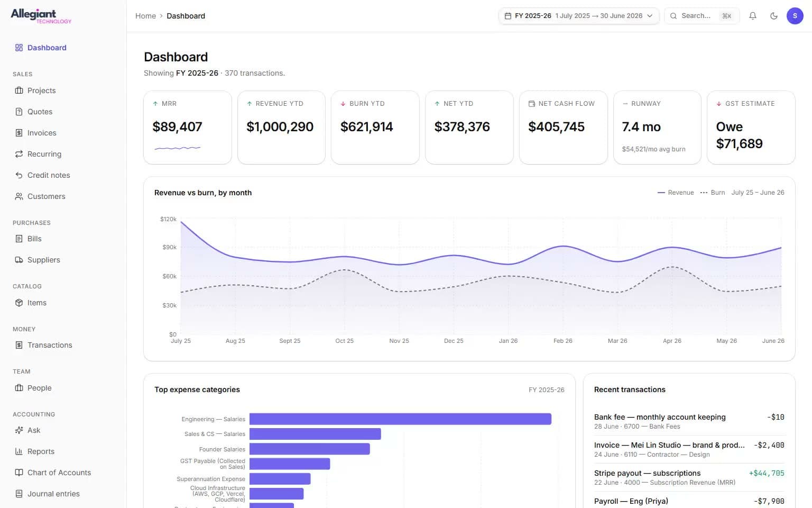Go to Customers in sidebar

(47, 196)
